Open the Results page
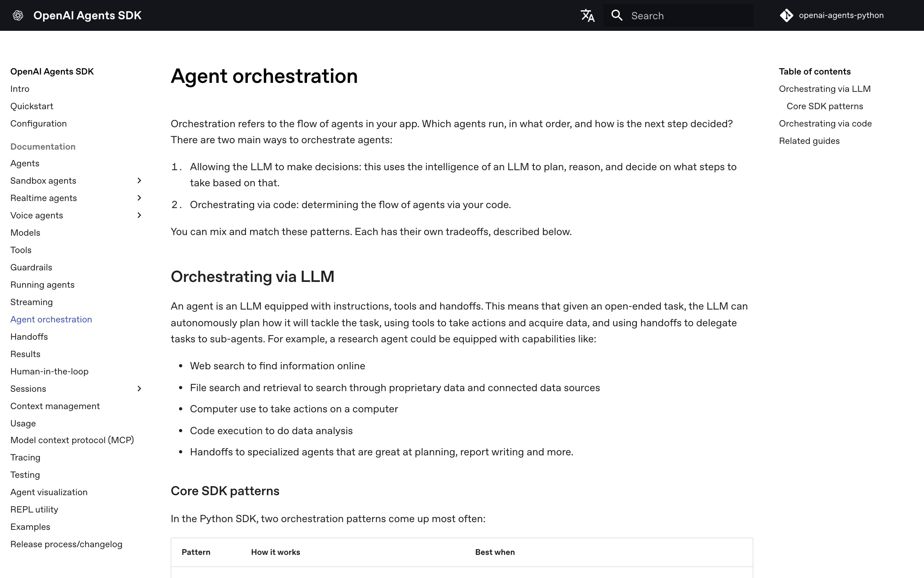The image size is (924, 578). point(25,354)
